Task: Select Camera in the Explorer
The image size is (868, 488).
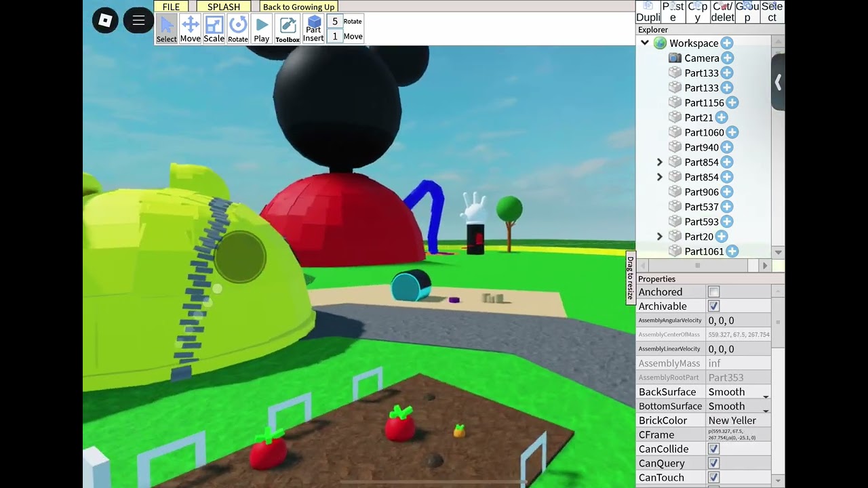Action: click(702, 58)
